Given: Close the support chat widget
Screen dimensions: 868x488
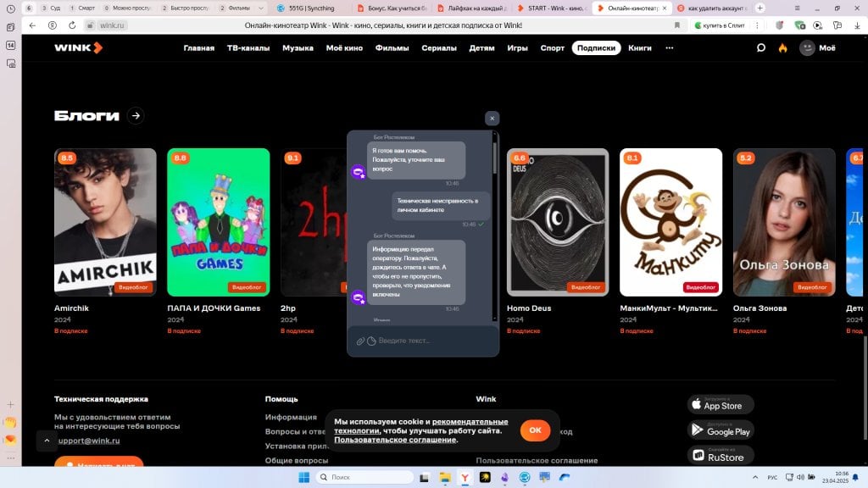Looking at the screenshot, I should (492, 118).
